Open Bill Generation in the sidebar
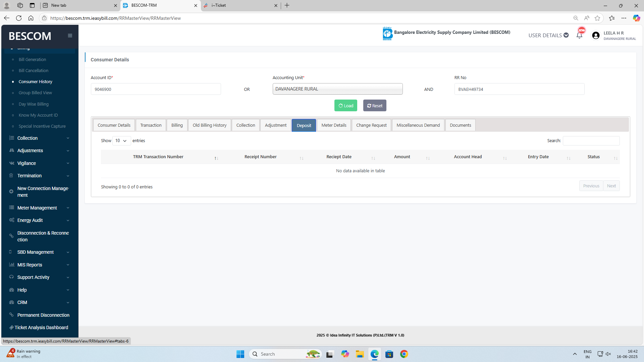The image size is (644, 362). [32, 59]
